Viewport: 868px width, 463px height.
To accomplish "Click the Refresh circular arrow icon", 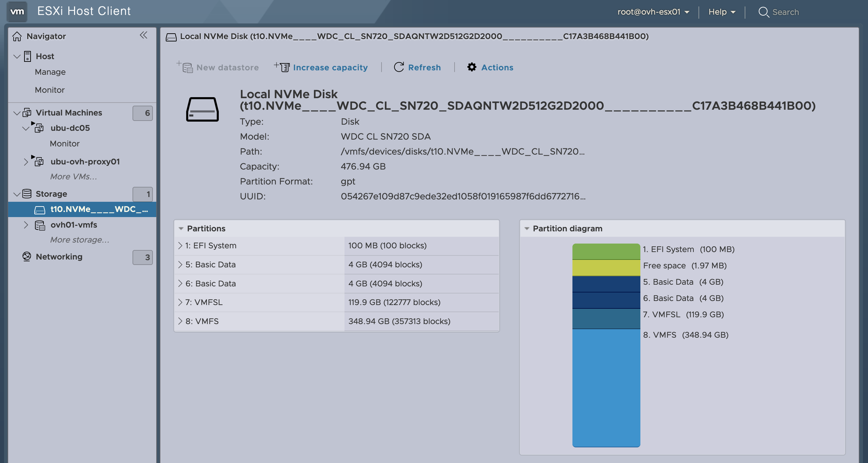I will click(399, 67).
